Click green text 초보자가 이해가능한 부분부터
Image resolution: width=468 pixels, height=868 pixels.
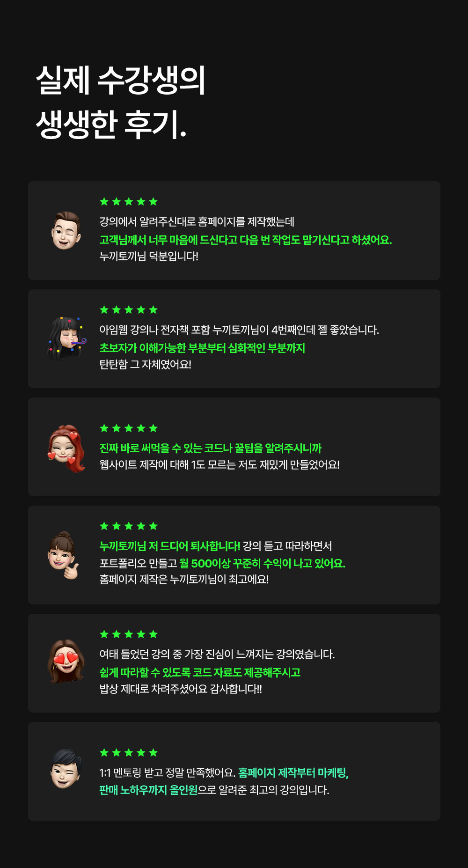pyautogui.click(x=202, y=348)
